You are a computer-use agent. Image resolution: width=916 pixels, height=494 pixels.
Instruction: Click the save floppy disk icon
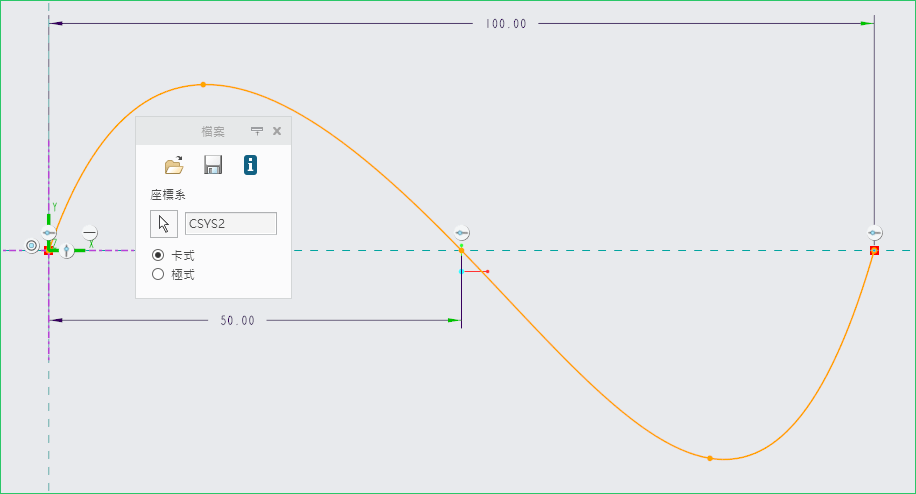tap(212, 165)
